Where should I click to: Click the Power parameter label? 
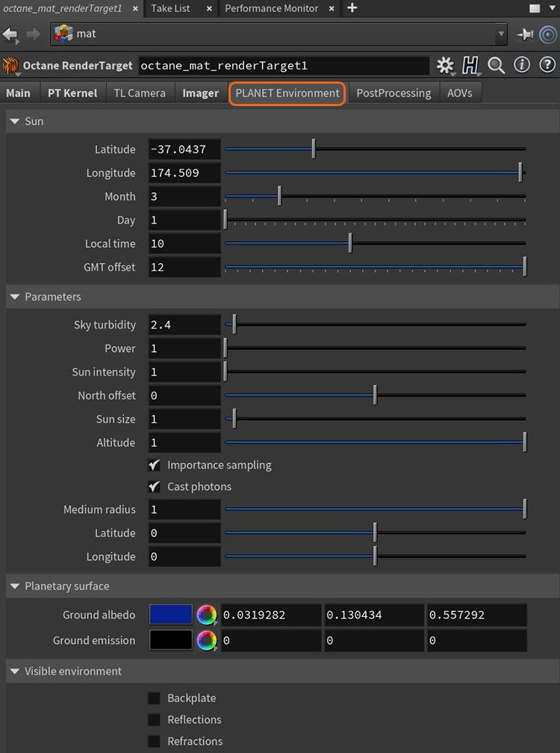pos(120,349)
